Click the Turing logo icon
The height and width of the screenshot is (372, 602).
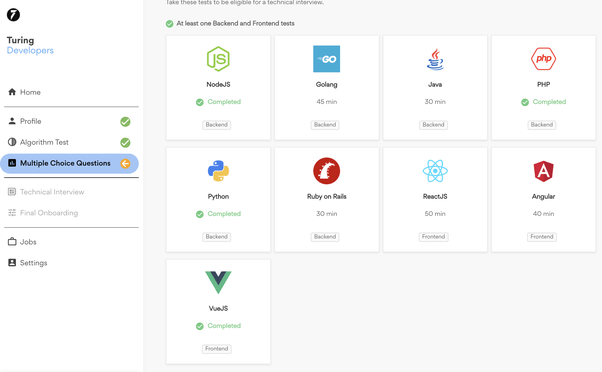(x=13, y=15)
